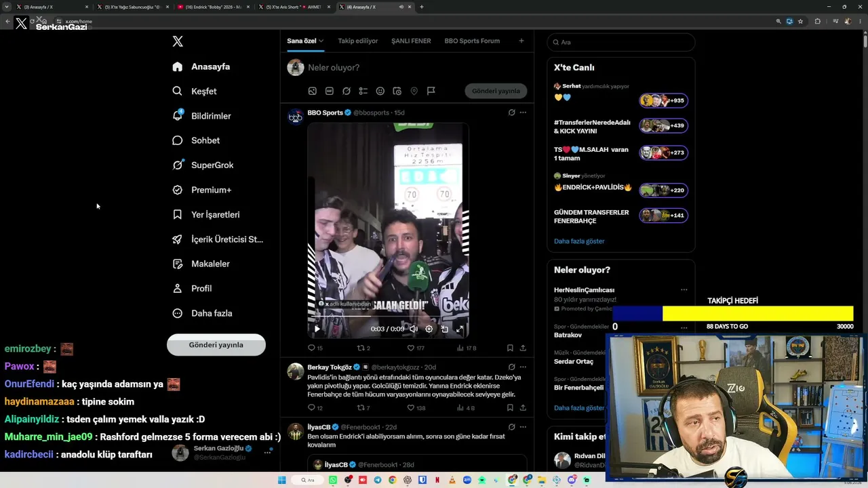Toggle fullscreen on the video
The image size is (868, 488).
point(459,329)
